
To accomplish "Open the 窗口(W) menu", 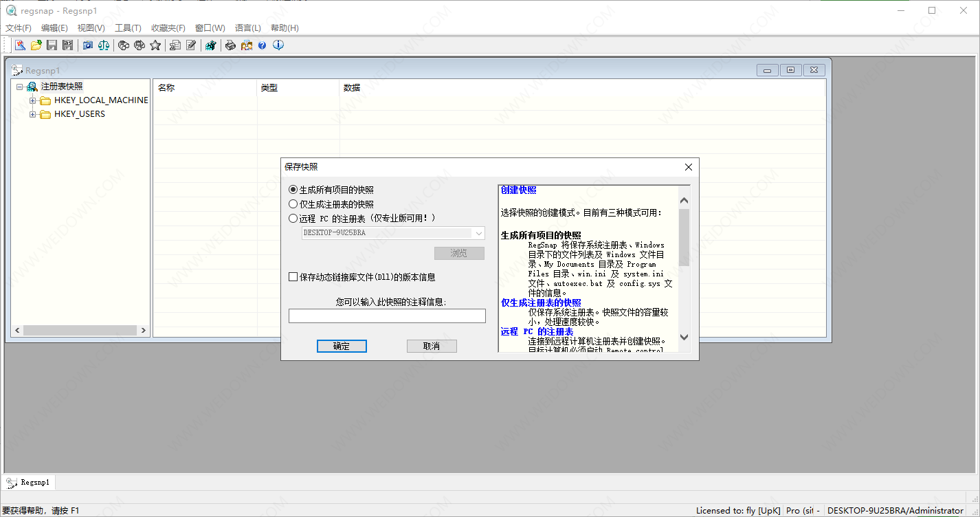I will point(210,28).
